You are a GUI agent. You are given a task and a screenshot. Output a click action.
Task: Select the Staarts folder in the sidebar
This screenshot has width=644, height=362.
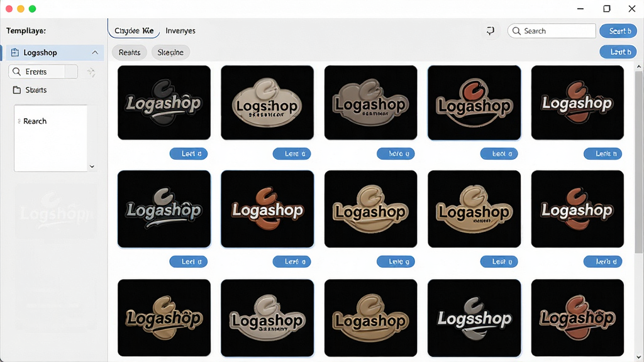[x=30, y=90]
